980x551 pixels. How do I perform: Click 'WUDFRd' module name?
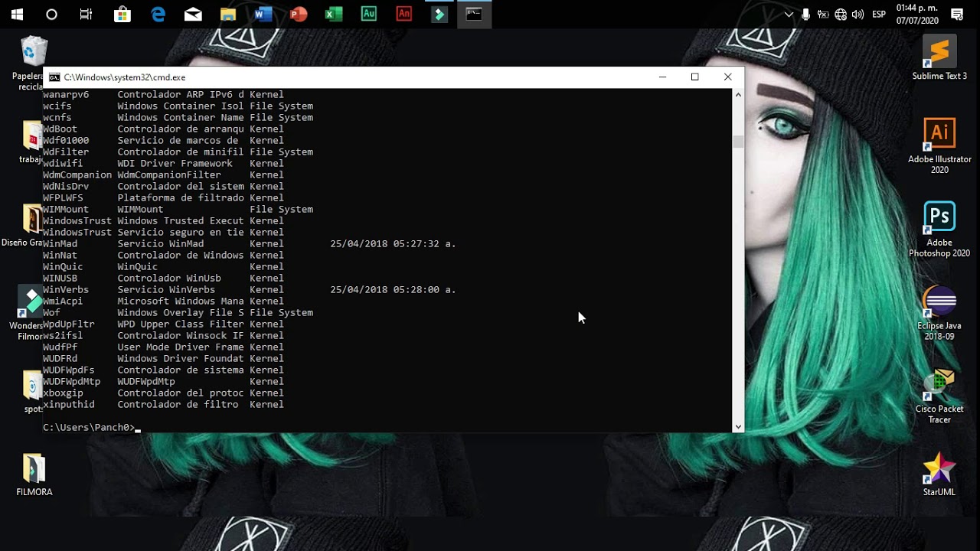pyautogui.click(x=60, y=359)
